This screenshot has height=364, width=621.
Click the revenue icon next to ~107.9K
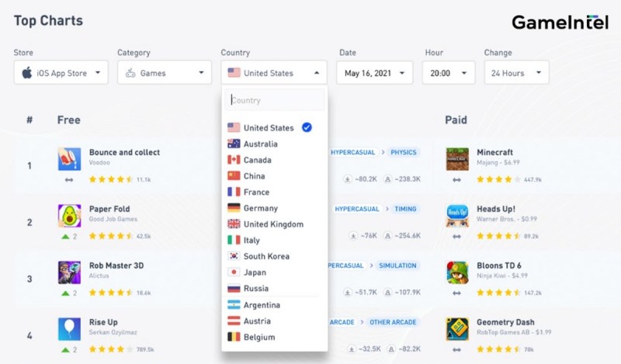(387, 293)
